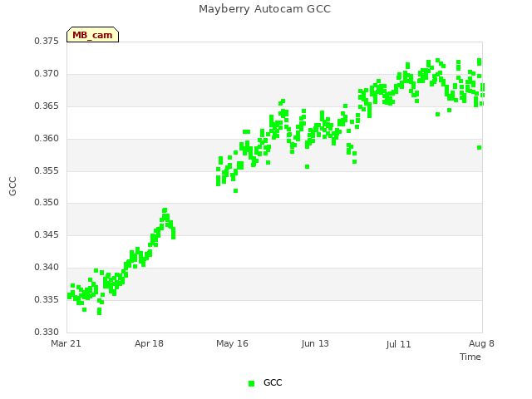The image size is (532, 399).
Task: Click the Jun 13 x-axis label
Action: click(x=315, y=343)
